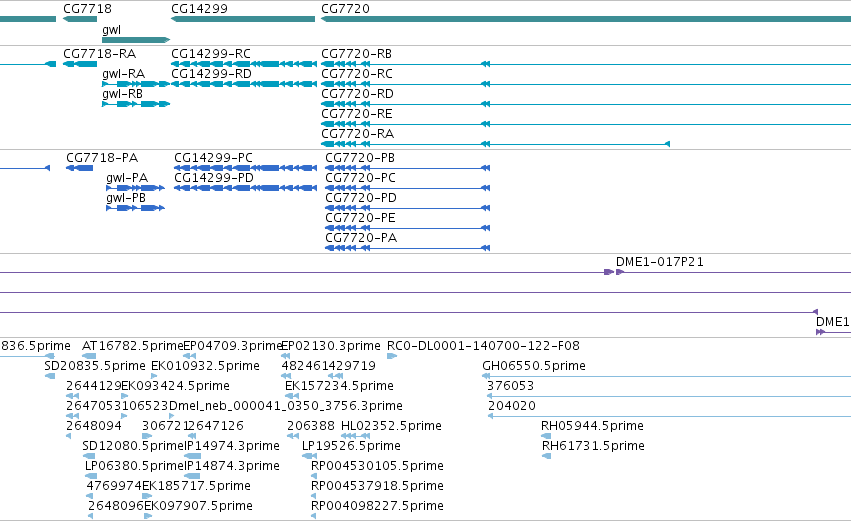The height and width of the screenshot is (521, 851).
Task: Select transcript CG7718-RA
Action: (x=99, y=54)
